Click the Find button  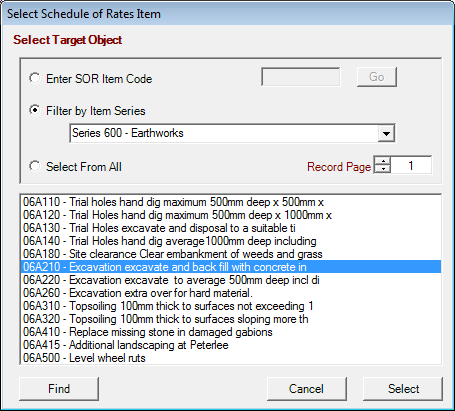(59, 389)
